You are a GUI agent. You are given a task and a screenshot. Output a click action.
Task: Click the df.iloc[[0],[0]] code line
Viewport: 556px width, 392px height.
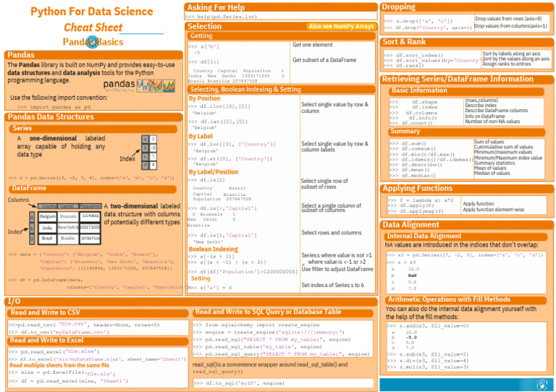(x=219, y=106)
